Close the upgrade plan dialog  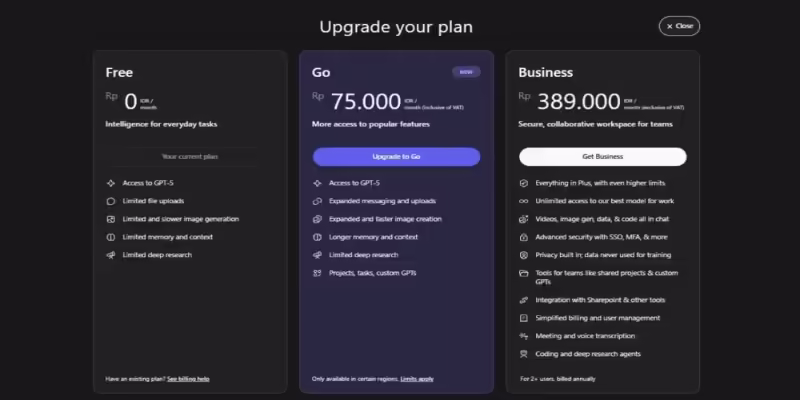coord(679,26)
